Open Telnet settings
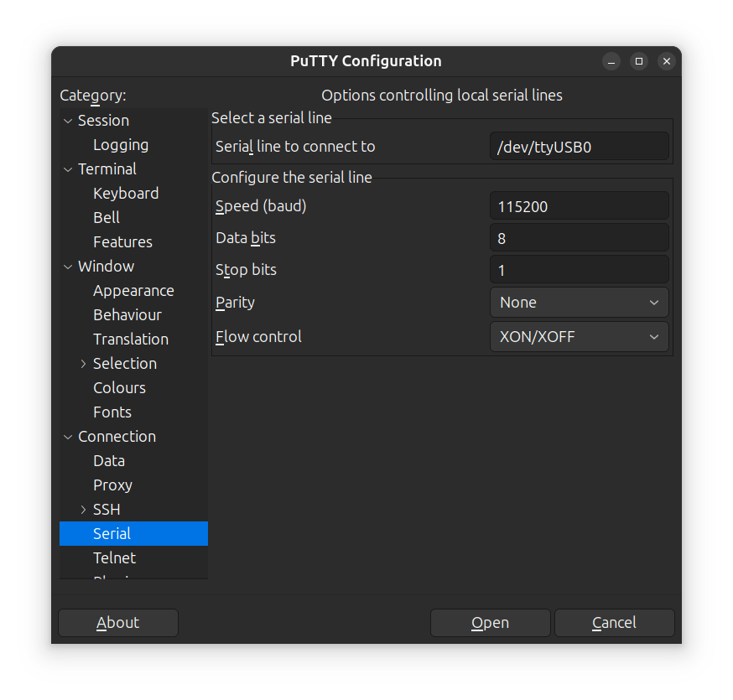This screenshot has width=733, height=700. pos(115,558)
